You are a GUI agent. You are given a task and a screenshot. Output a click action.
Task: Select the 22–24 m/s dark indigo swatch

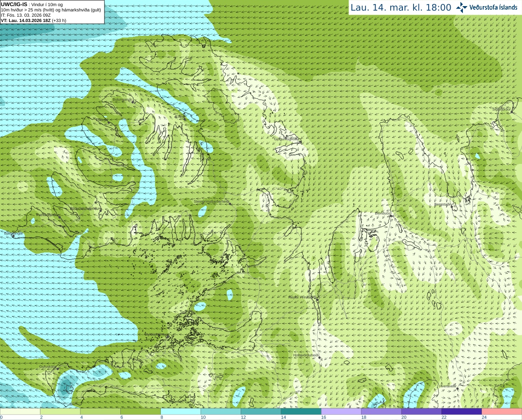462,411
